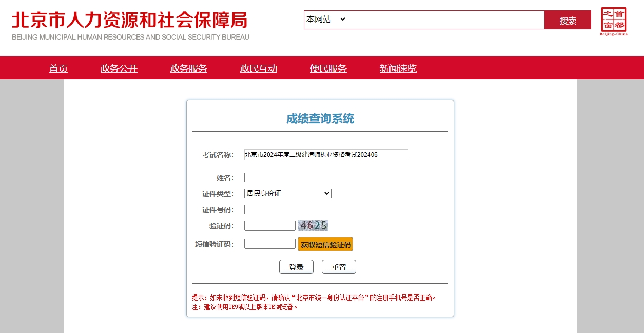Image resolution: width=644 pixels, height=333 pixels.
Task: Click the 短信验证码 input field
Action: point(270,244)
